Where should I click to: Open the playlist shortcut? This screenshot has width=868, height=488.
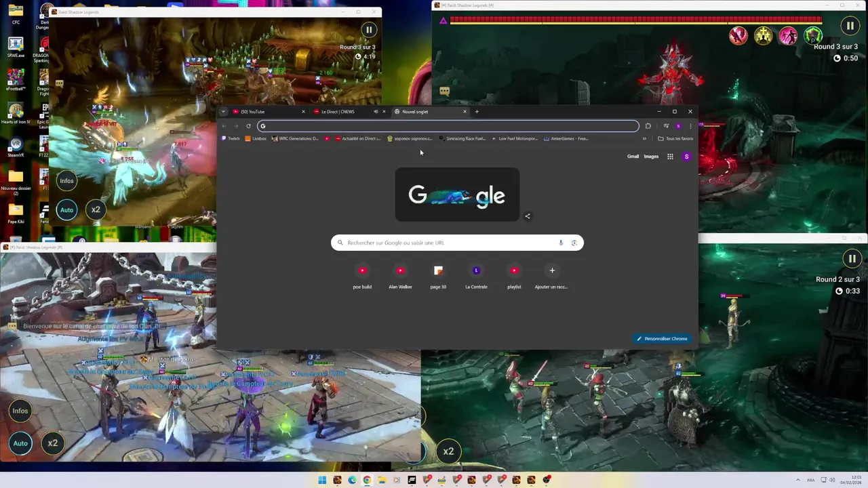click(x=514, y=276)
